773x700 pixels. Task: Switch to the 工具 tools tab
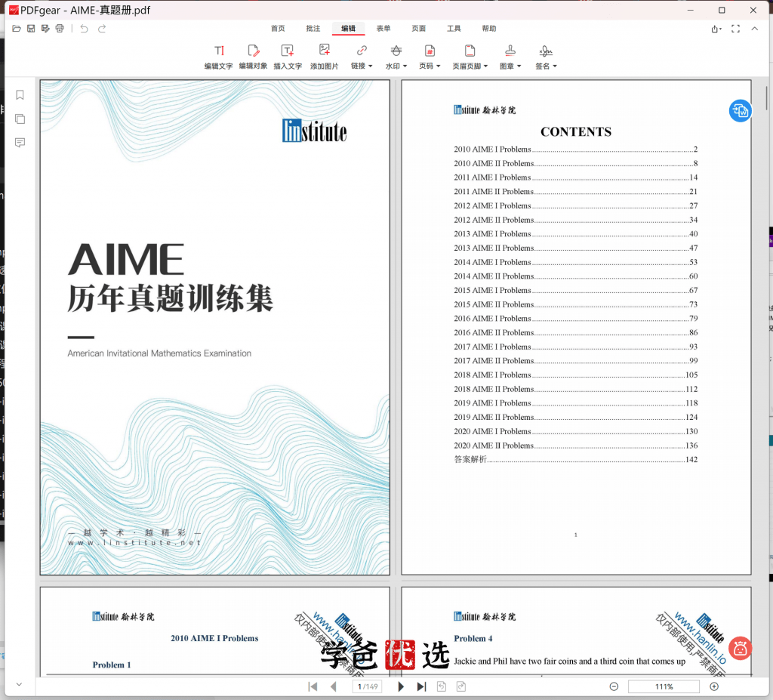[454, 29]
